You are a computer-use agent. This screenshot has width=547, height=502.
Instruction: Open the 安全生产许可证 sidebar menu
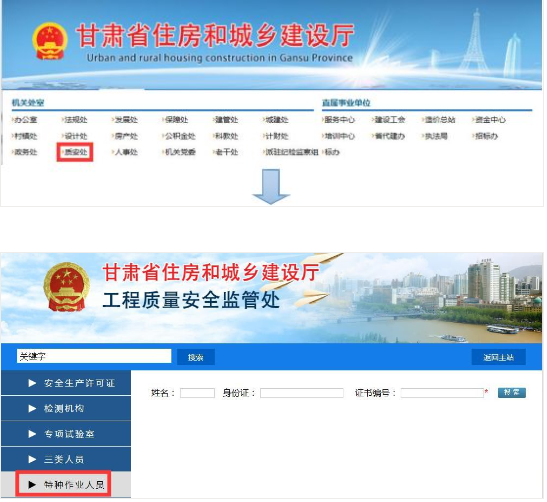point(66,383)
